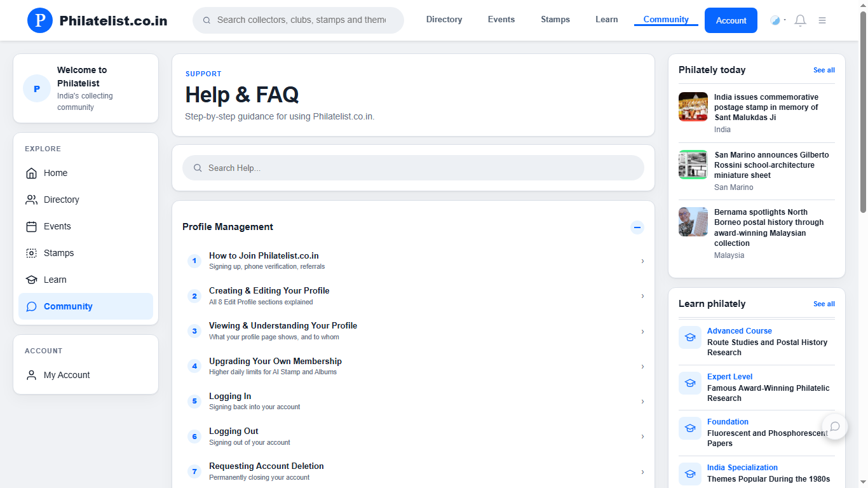
Task: Expand the Logging In chevron
Action: pos(642,402)
